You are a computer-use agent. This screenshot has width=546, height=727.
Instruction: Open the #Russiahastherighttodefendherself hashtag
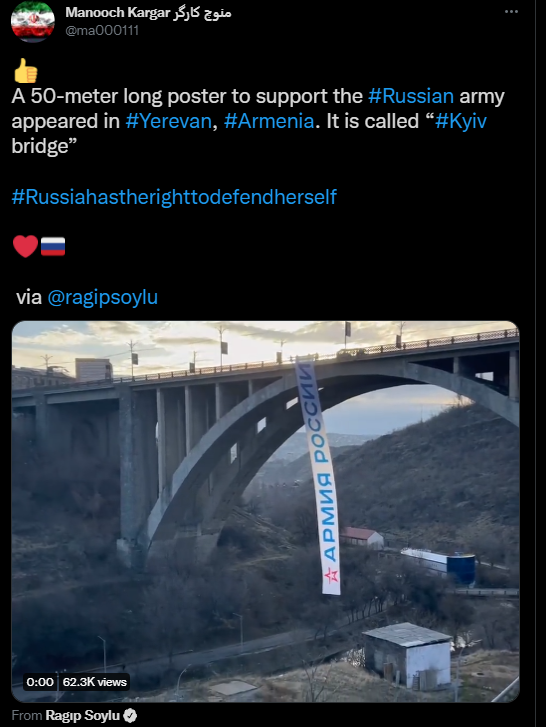coord(174,197)
